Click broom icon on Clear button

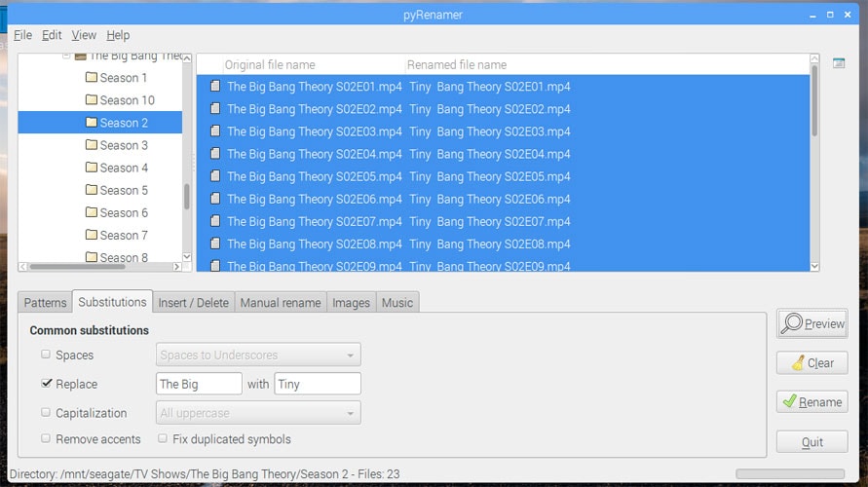[x=798, y=362]
